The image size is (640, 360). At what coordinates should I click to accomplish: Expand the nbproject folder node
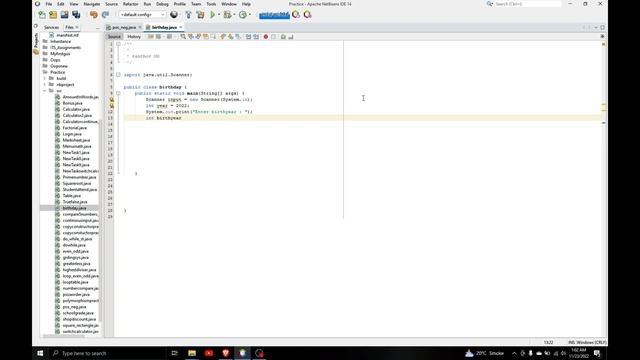pos(44,84)
